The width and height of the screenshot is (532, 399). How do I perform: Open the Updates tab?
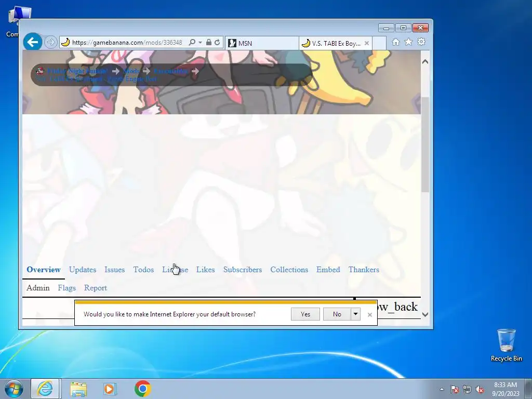coord(83,270)
